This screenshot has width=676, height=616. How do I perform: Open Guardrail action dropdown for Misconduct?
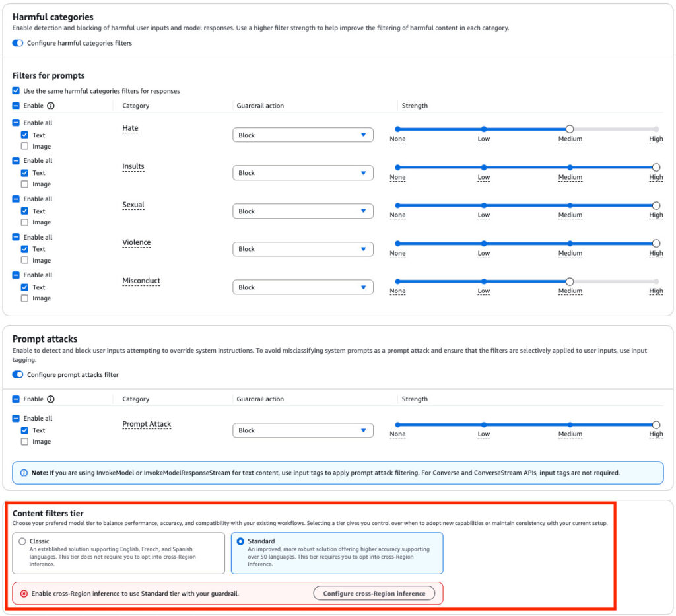(x=302, y=287)
